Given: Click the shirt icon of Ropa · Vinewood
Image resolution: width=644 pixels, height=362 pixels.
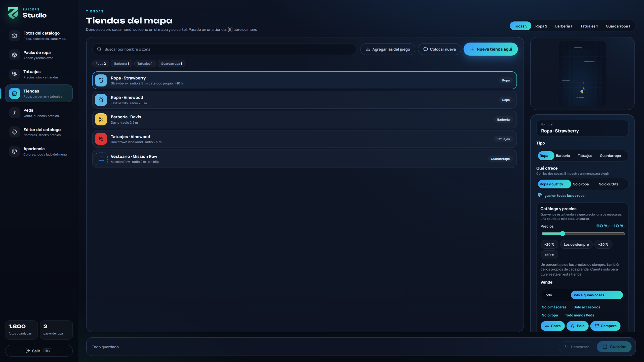Looking at the screenshot, I should [x=101, y=100].
